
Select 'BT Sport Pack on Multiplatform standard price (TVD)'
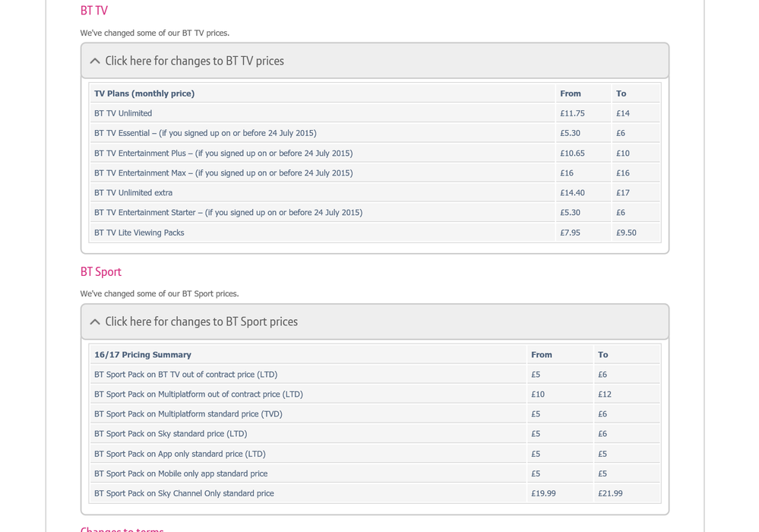pyautogui.click(x=188, y=414)
